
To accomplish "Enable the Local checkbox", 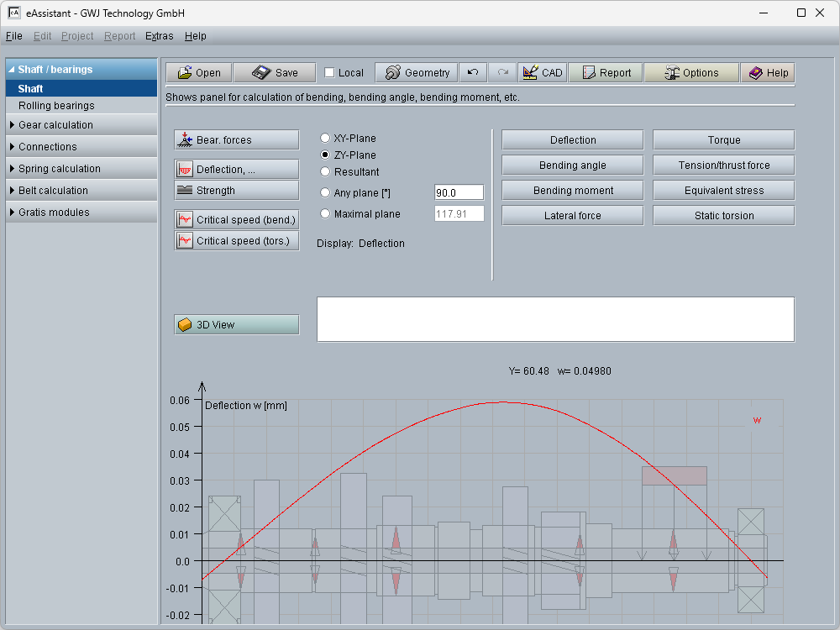I will tap(329, 73).
